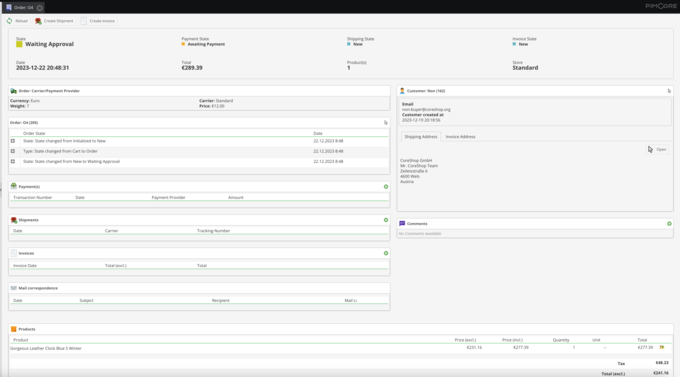The width and height of the screenshot is (680, 377).
Task: Click the Create Invoice document icon
Action: click(83, 21)
